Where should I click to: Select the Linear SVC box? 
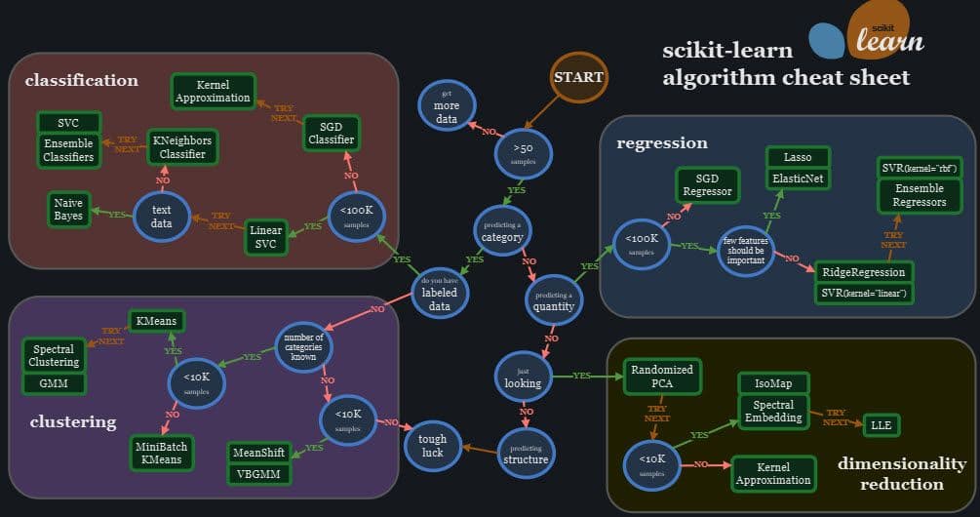pyautogui.click(x=265, y=237)
